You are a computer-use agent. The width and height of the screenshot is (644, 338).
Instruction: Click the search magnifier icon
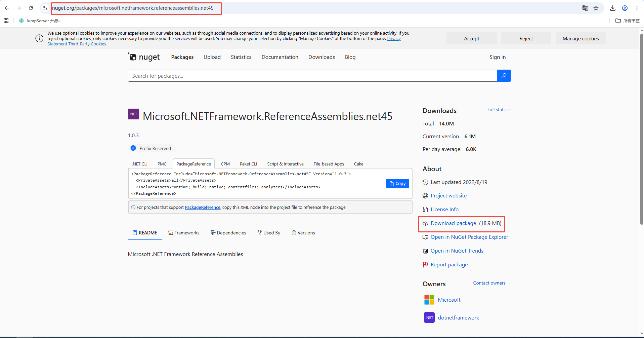(504, 75)
